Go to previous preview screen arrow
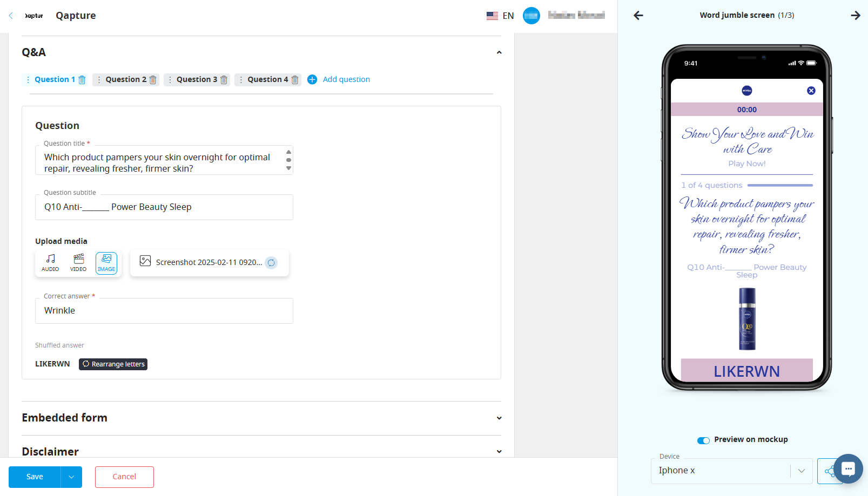The height and width of the screenshot is (496, 868). point(638,16)
